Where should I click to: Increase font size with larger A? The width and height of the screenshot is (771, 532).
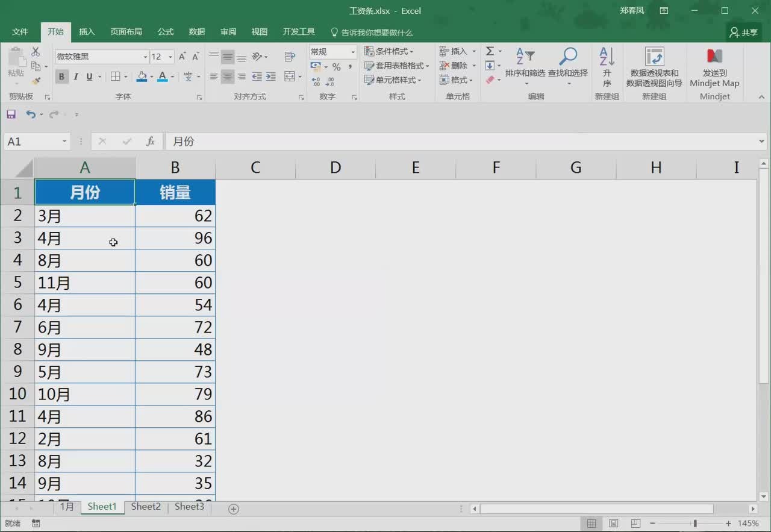click(183, 57)
